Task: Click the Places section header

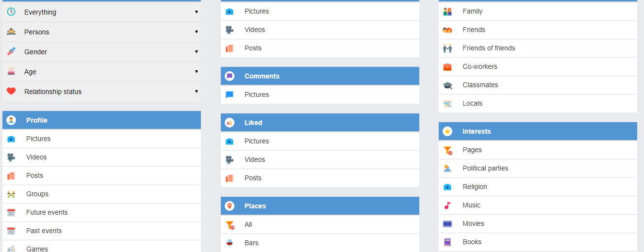Action: (x=320, y=206)
